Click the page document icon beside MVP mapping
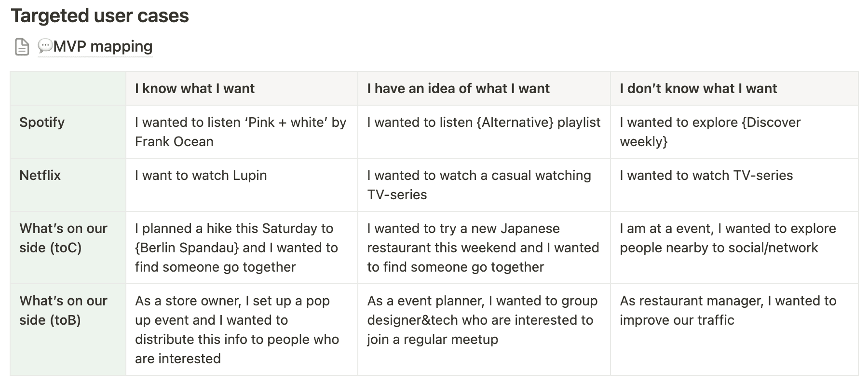The height and width of the screenshot is (385, 868). pyautogui.click(x=22, y=47)
